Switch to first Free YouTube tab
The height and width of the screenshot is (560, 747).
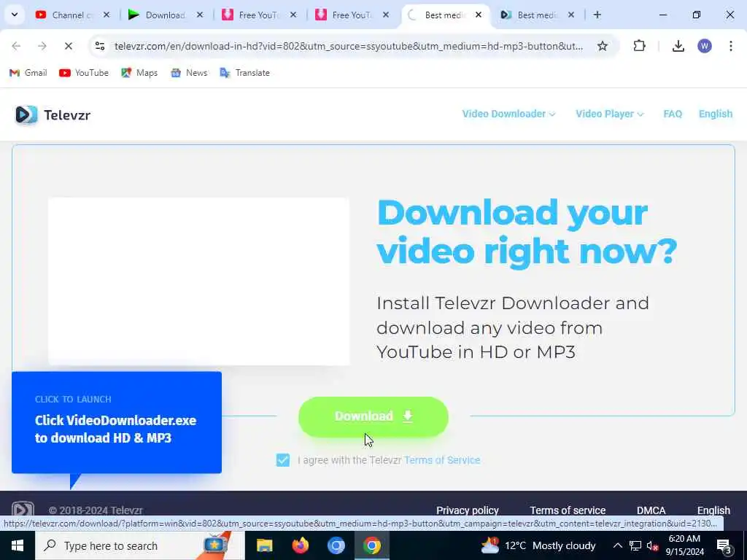258,15
